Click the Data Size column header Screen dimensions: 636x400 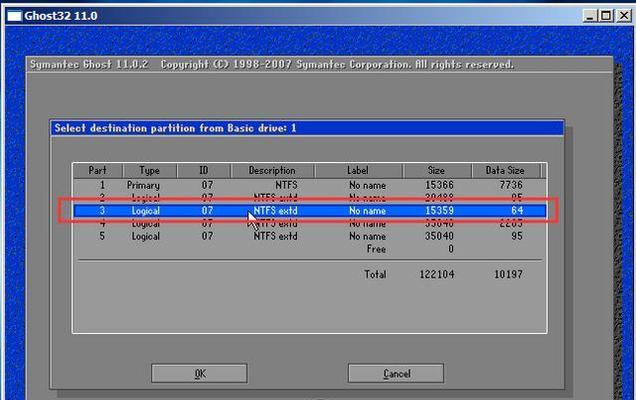click(x=505, y=170)
